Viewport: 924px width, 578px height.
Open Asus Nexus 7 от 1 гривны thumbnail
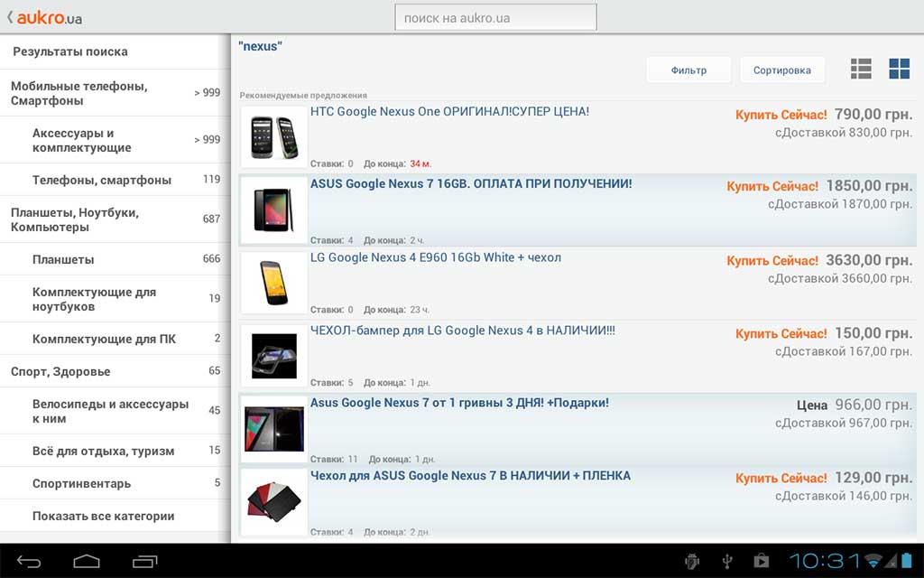click(274, 429)
